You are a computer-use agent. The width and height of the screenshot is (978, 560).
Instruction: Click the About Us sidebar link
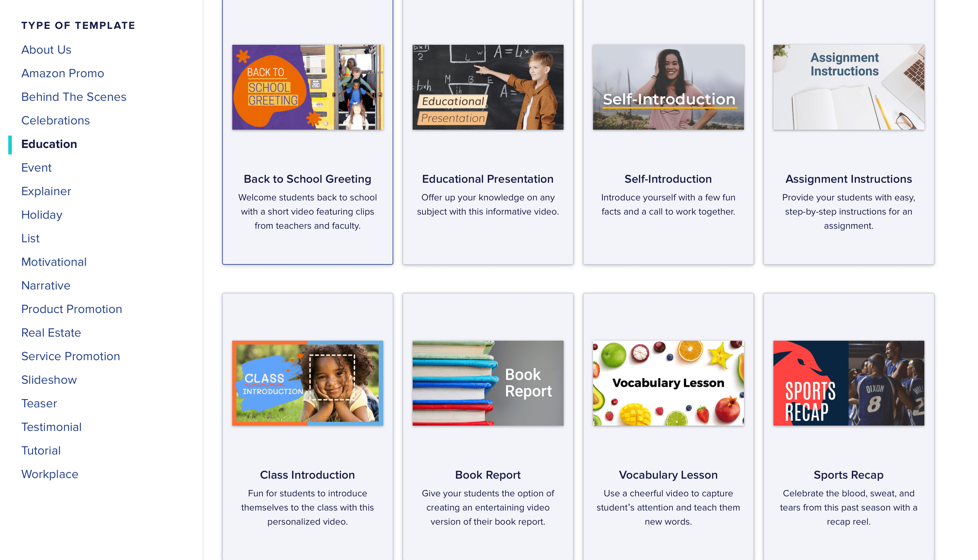click(x=46, y=49)
